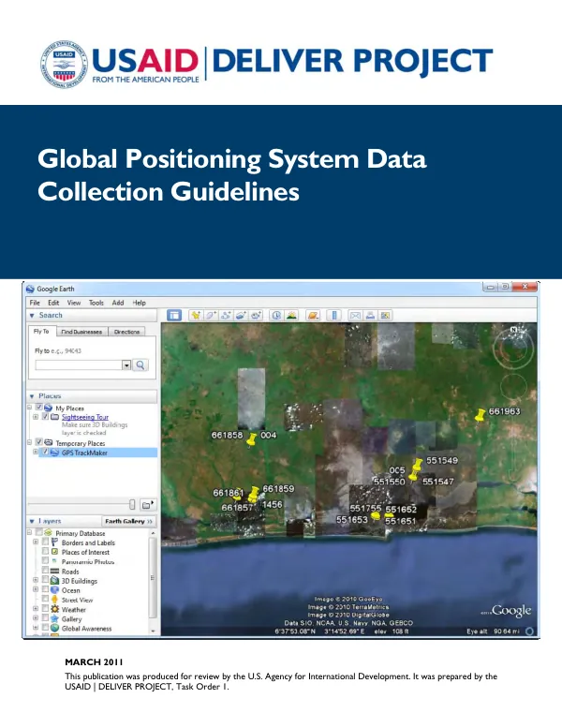Click the Fly to input field
562x728 pixels.
(x=79, y=365)
